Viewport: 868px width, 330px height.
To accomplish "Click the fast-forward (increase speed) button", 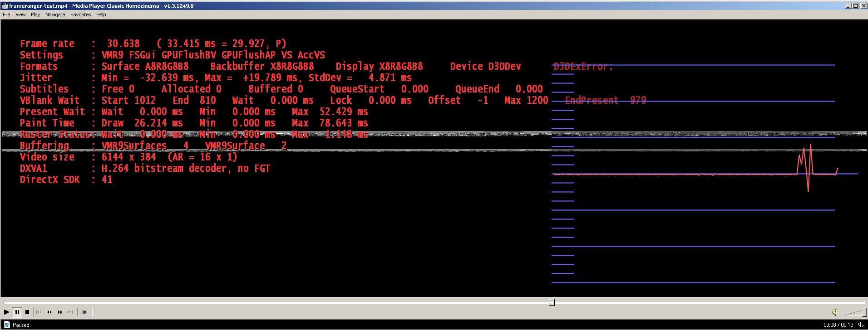I will coord(60,312).
